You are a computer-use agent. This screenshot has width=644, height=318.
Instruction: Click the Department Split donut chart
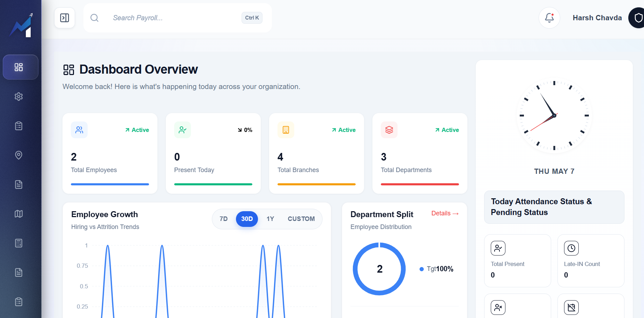tap(379, 269)
